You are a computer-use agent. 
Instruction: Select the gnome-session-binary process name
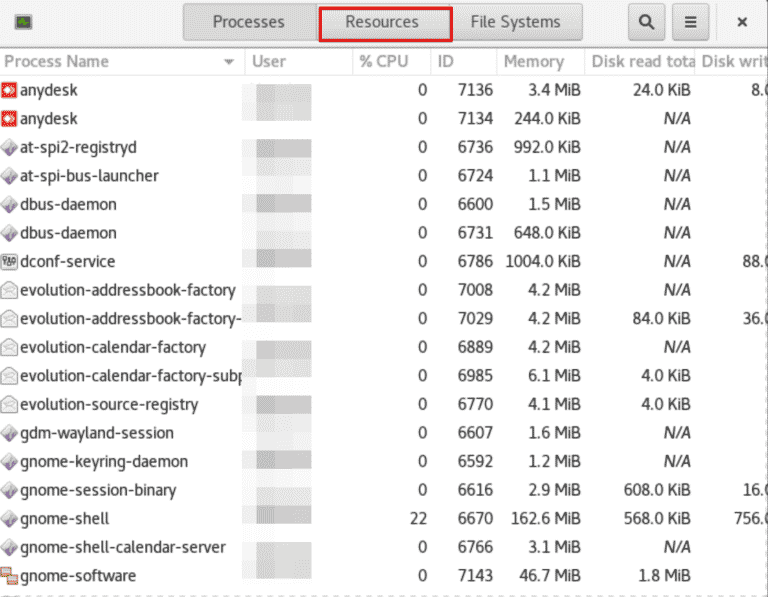(x=98, y=491)
